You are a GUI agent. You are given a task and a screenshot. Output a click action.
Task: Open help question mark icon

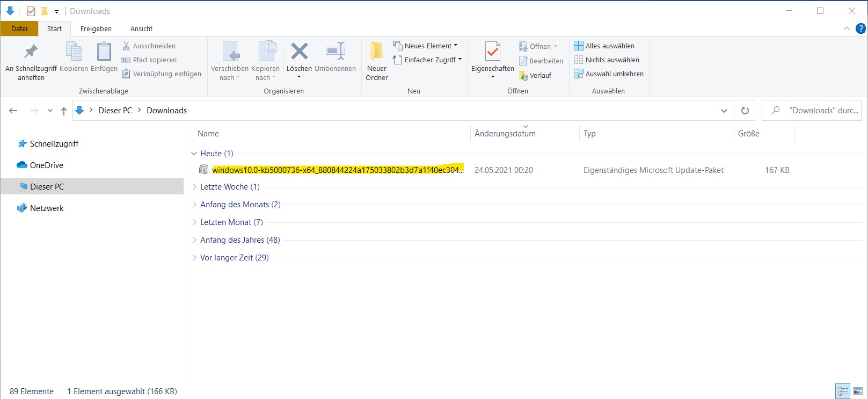(x=860, y=28)
